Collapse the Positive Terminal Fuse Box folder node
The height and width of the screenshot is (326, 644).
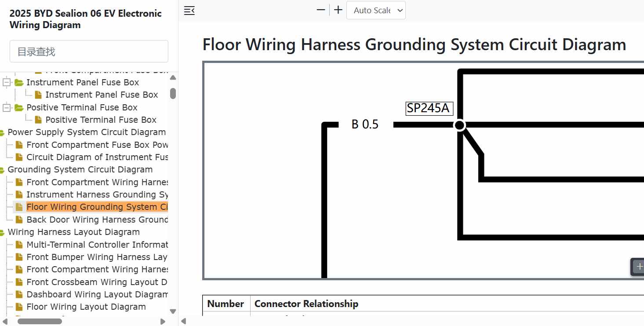7,107
